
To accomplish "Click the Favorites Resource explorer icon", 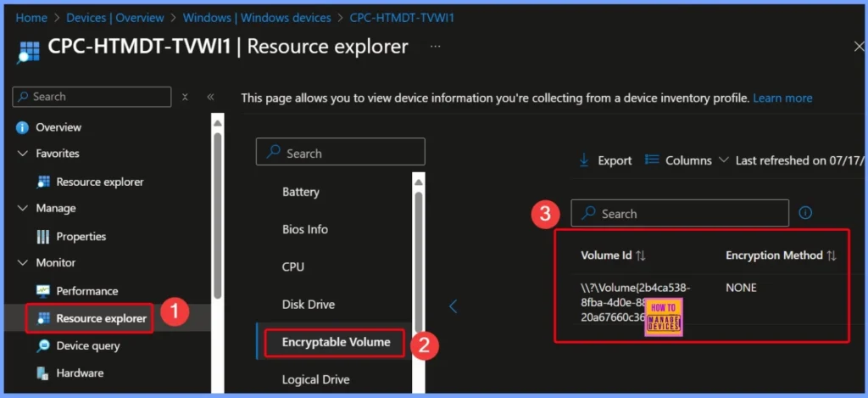I will [x=43, y=182].
